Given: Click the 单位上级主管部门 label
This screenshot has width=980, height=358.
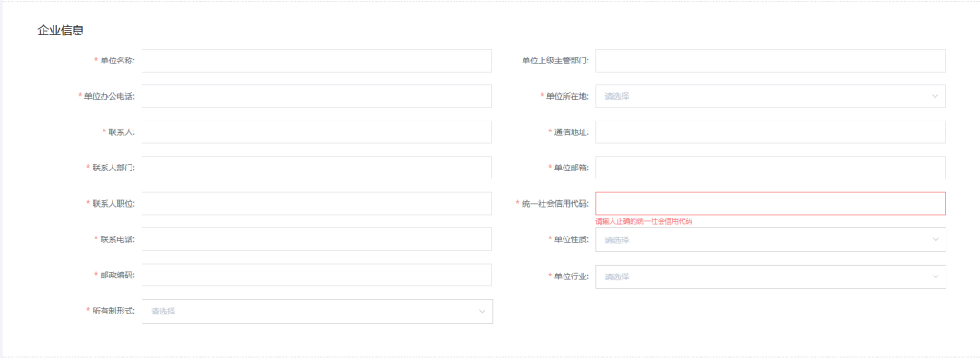Looking at the screenshot, I should click(x=555, y=61).
